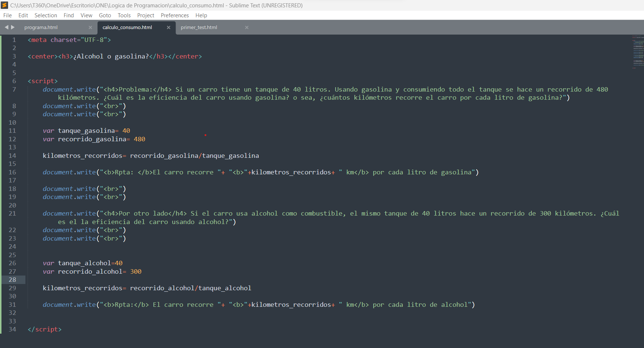Go to previous tab with left arrow
Screen dimensions: 644x348
coord(6,27)
